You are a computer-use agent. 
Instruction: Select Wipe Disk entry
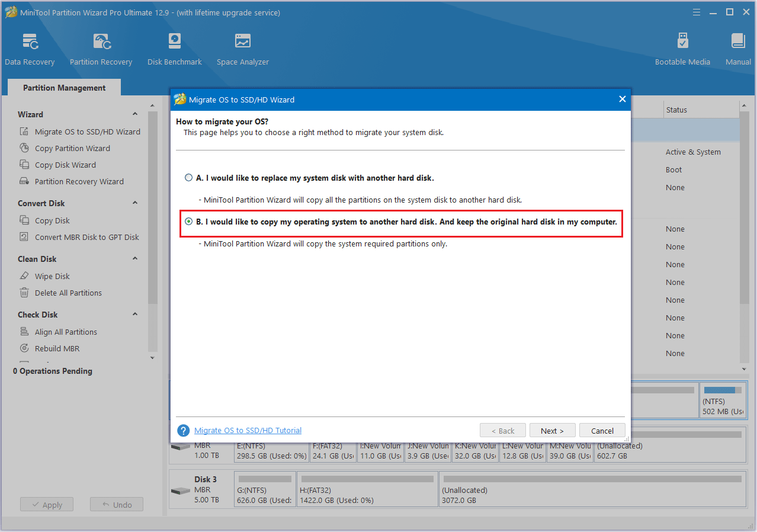(52, 276)
